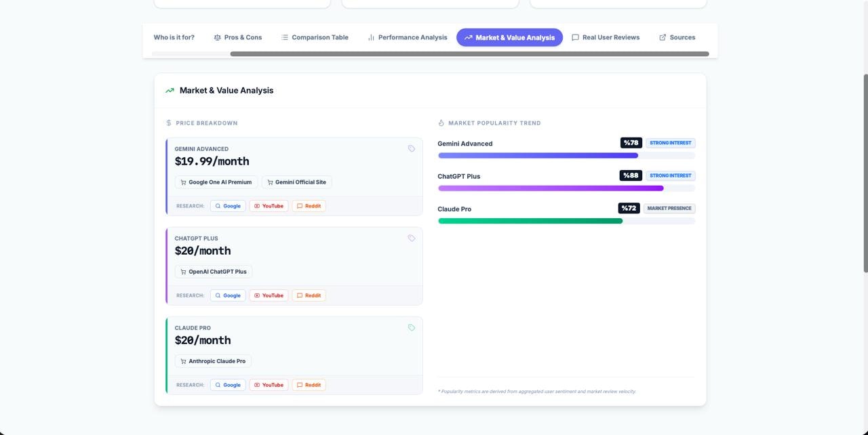The image size is (868, 435).
Task: Click the Market & Value Analysis heading
Action: (226, 90)
